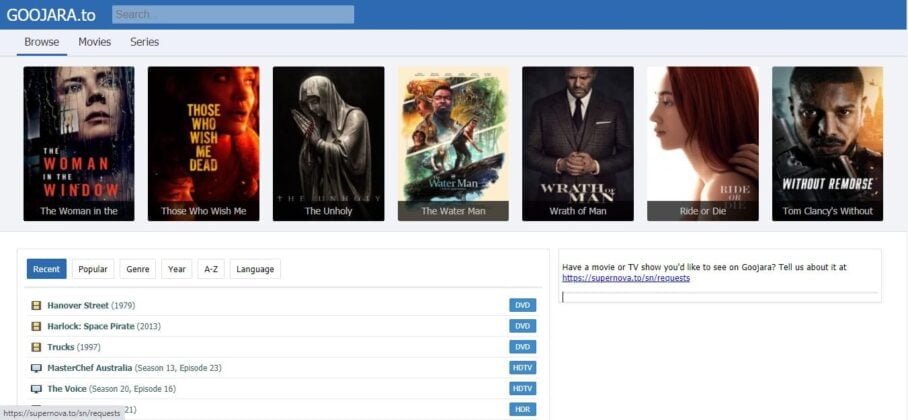Image resolution: width=908 pixels, height=420 pixels.
Task: Click the TV icon beside MasterChef Australia
Action: coord(36,368)
